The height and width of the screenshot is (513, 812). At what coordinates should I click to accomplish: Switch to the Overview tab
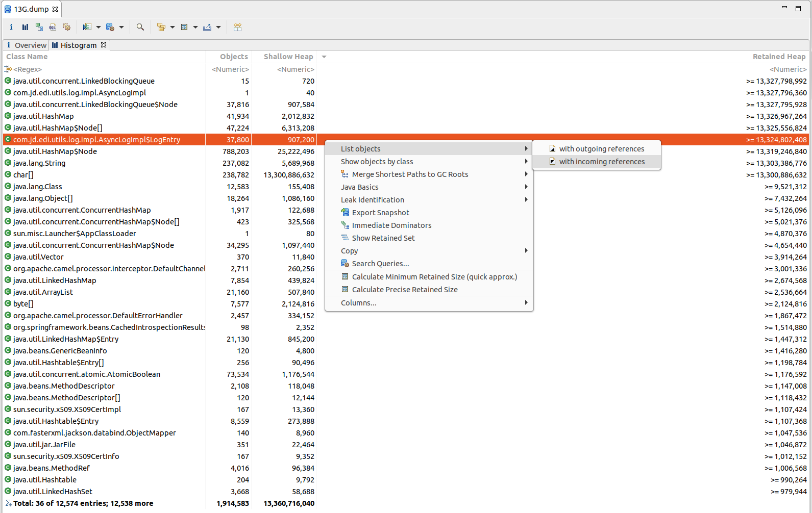[26, 45]
